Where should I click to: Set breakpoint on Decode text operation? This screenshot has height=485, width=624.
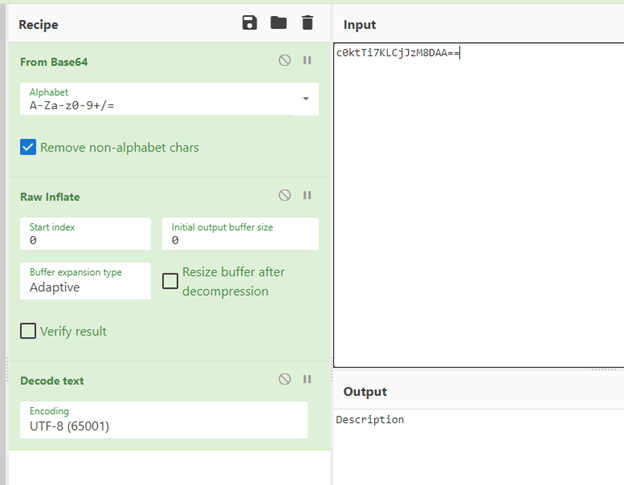pos(307,379)
